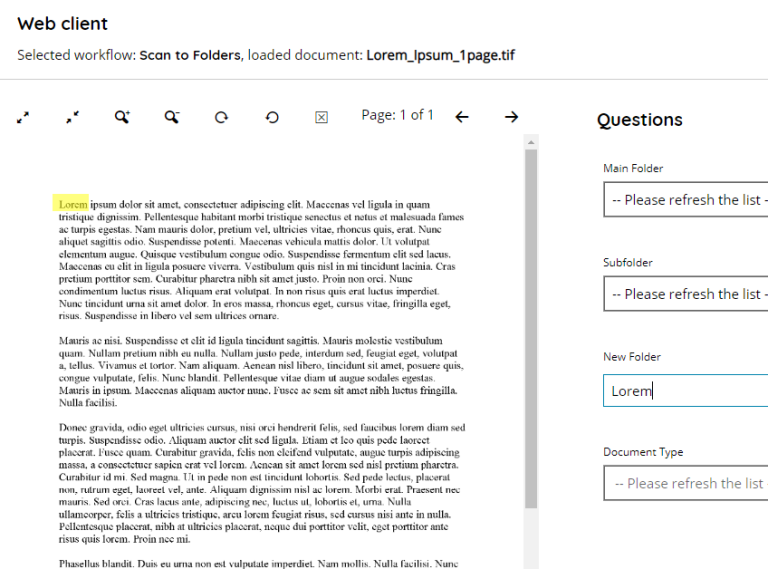Rotate the page counterclockwise
Screen dimensions: 768x569
point(272,117)
